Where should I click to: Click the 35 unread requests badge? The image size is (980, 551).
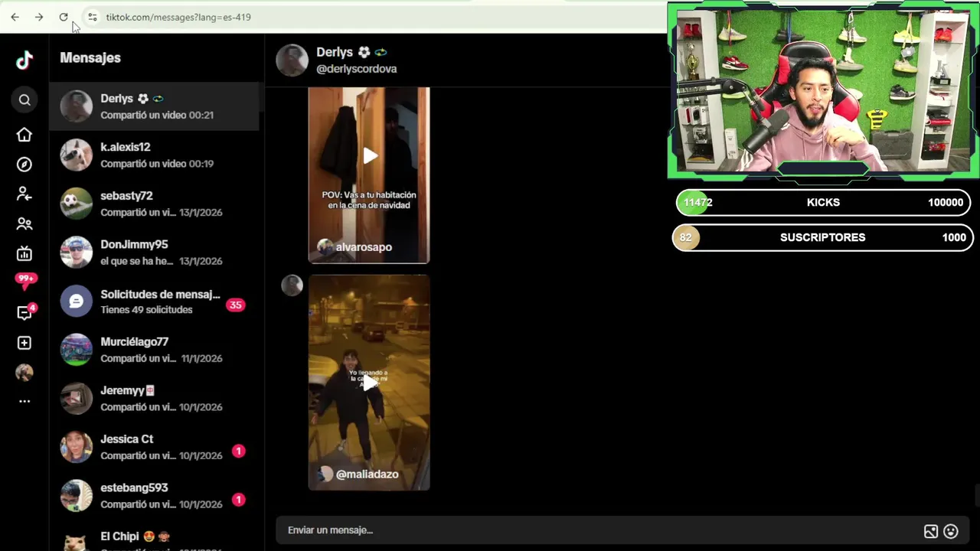pyautogui.click(x=235, y=305)
